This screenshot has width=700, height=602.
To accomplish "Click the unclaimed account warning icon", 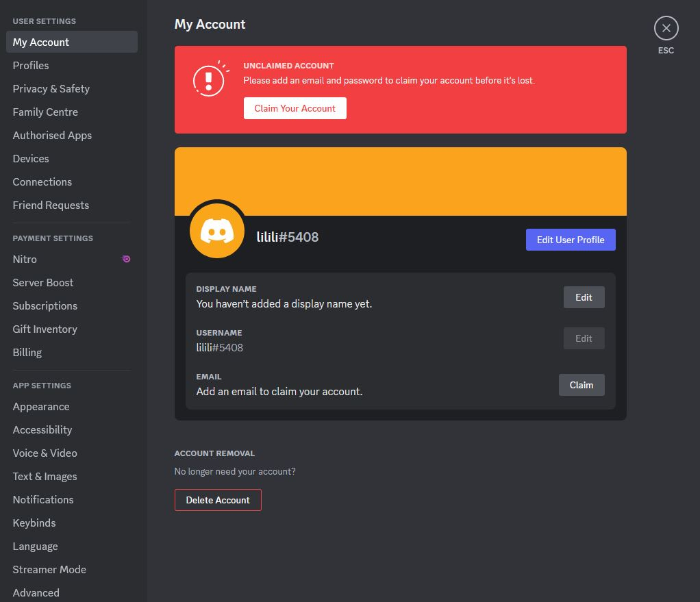I will click(x=211, y=79).
